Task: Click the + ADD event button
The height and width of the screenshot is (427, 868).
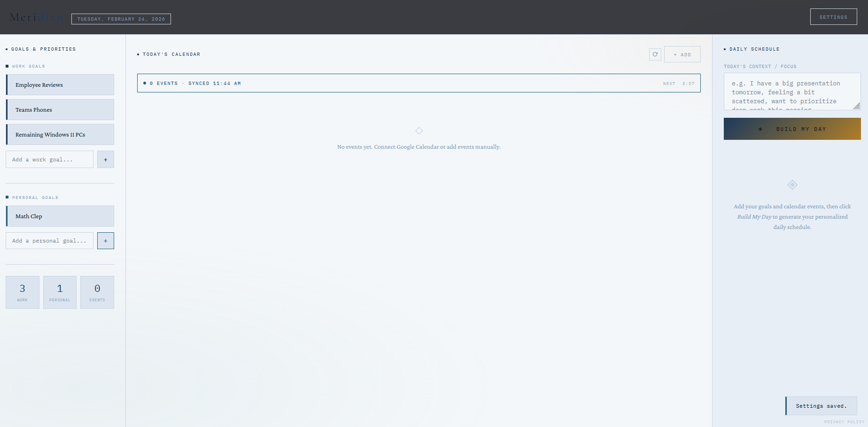Action: [x=682, y=54]
